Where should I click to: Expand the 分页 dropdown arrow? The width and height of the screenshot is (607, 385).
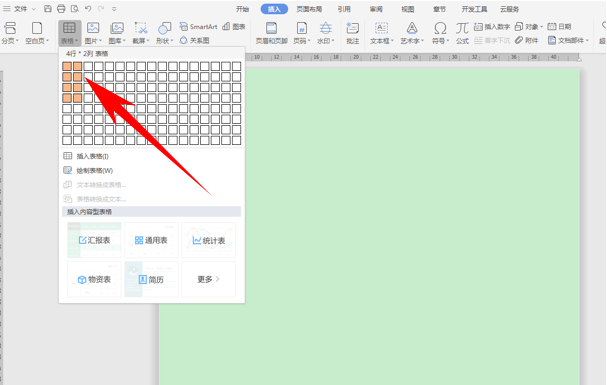[x=17, y=41]
